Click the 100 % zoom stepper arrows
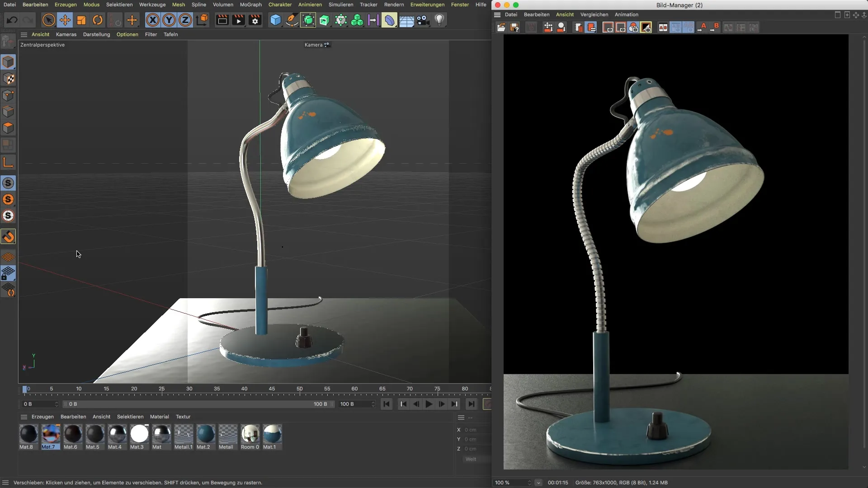The width and height of the screenshot is (868, 488). click(x=529, y=483)
